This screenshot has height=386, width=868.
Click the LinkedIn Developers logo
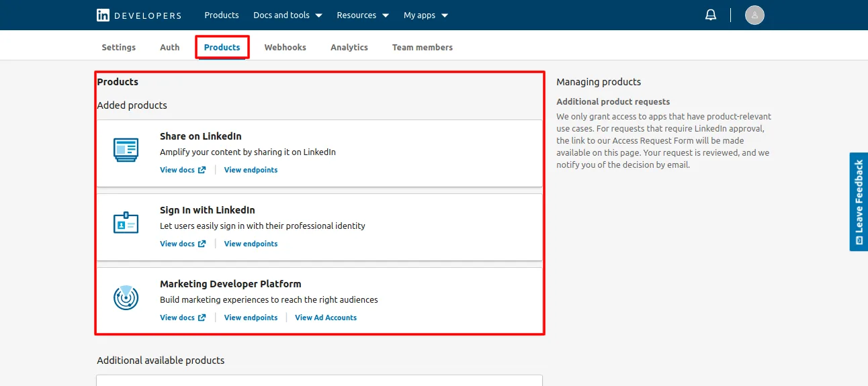click(x=139, y=15)
